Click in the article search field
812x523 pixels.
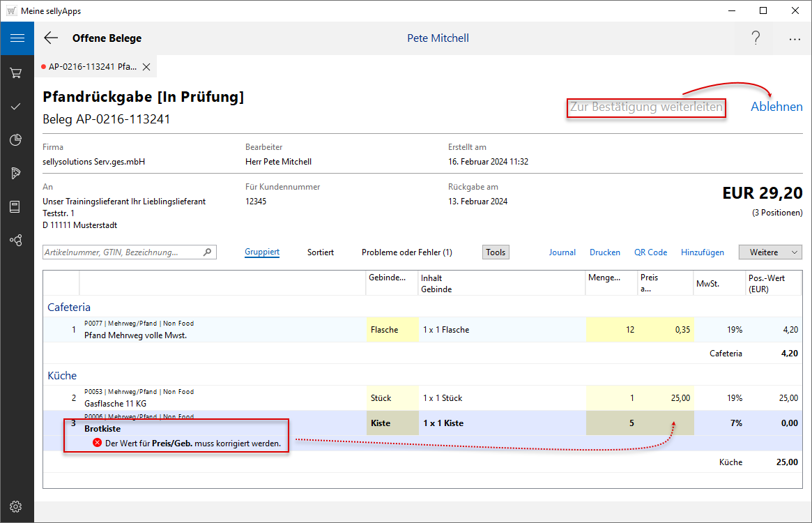pos(122,252)
